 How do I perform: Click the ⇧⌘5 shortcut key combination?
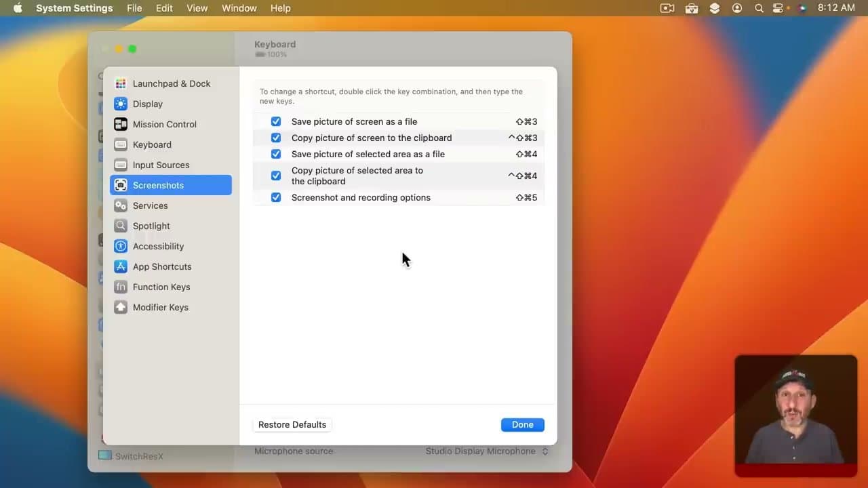click(526, 197)
